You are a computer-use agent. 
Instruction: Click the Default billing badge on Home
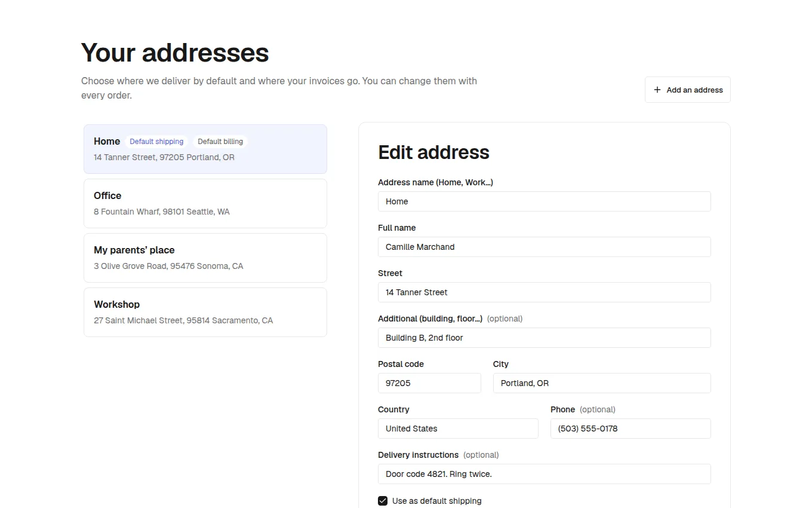[220, 142]
